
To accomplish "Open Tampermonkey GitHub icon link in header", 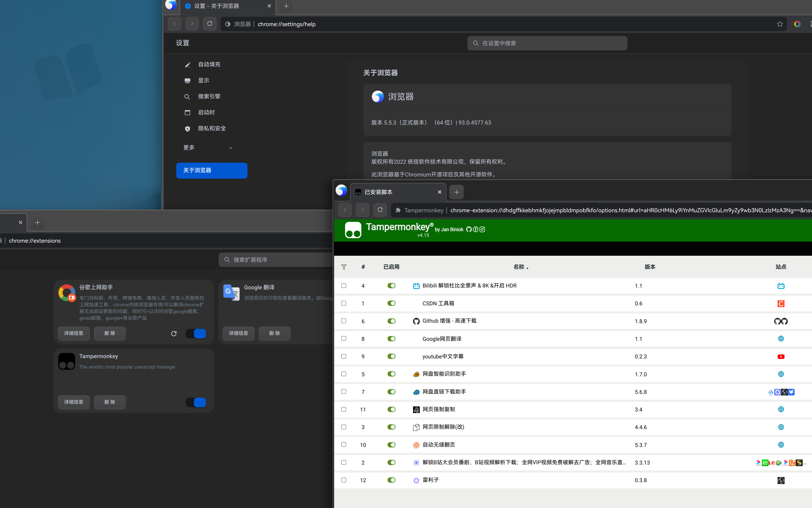I will 469,230.
